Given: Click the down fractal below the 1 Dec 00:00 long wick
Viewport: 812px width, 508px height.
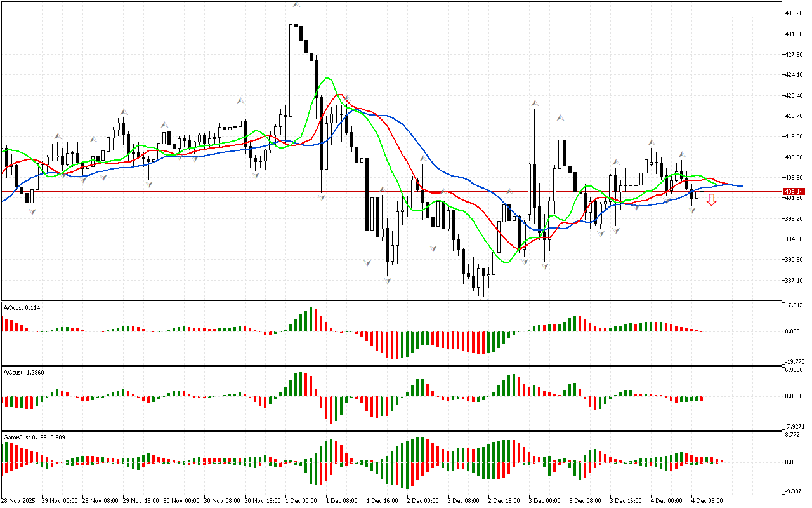Looking at the screenshot, I should [x=322, y=197].
